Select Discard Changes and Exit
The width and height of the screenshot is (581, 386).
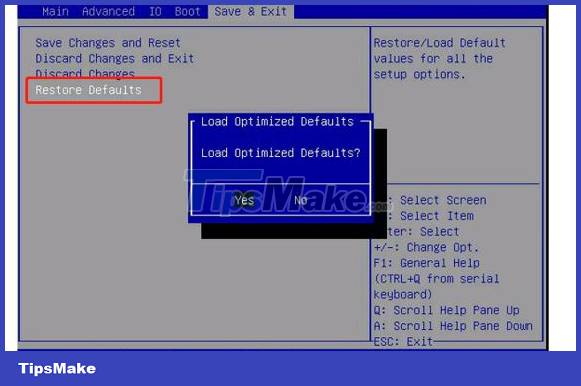coord(114,59)
